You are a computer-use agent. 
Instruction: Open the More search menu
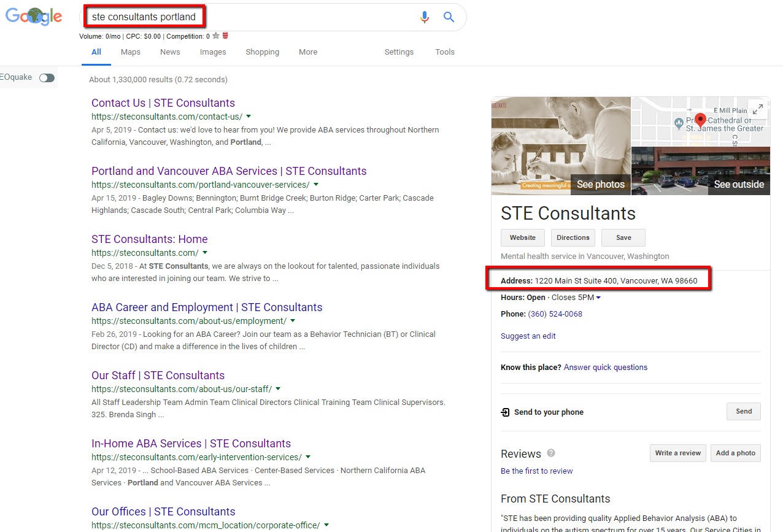(x=308, y=52)
